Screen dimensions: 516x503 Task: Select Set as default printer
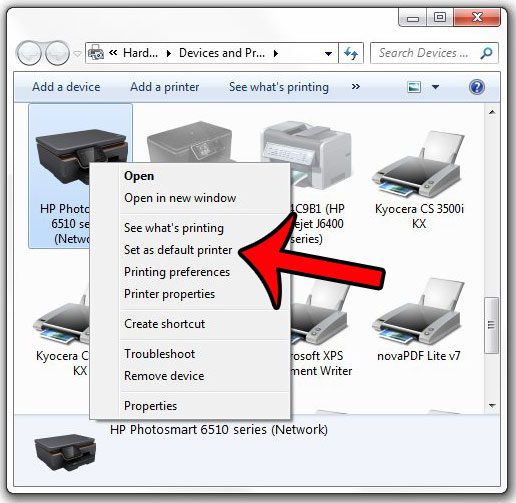(x=178, y=250)
